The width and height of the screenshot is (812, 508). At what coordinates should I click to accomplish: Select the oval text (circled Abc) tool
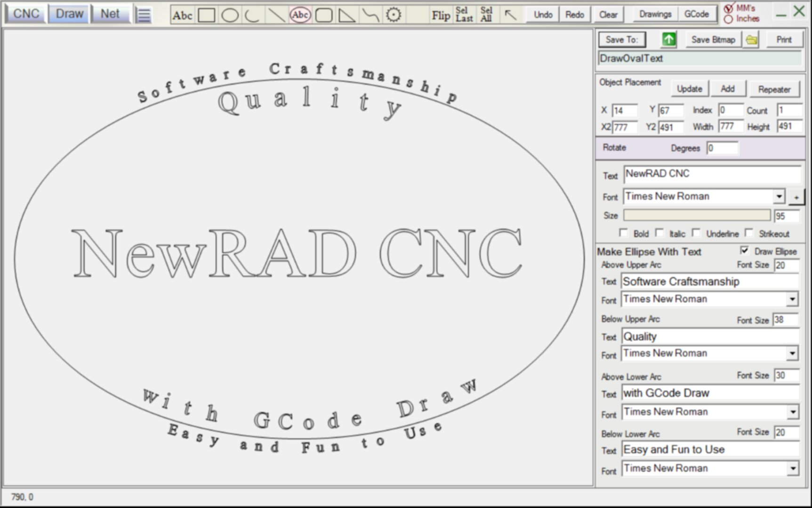coord(300,15)
